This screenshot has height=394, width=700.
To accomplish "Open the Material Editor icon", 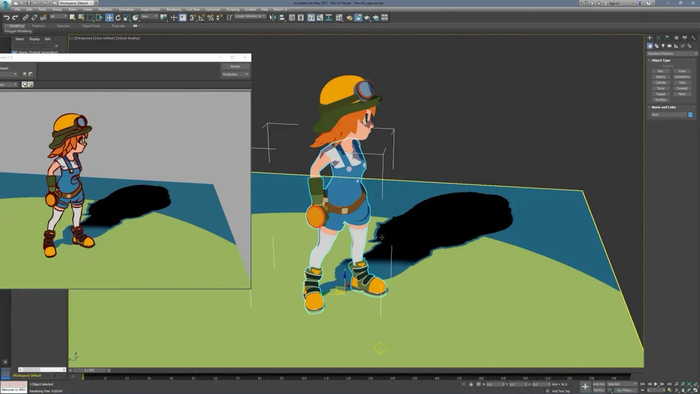I will coord(339,17).
